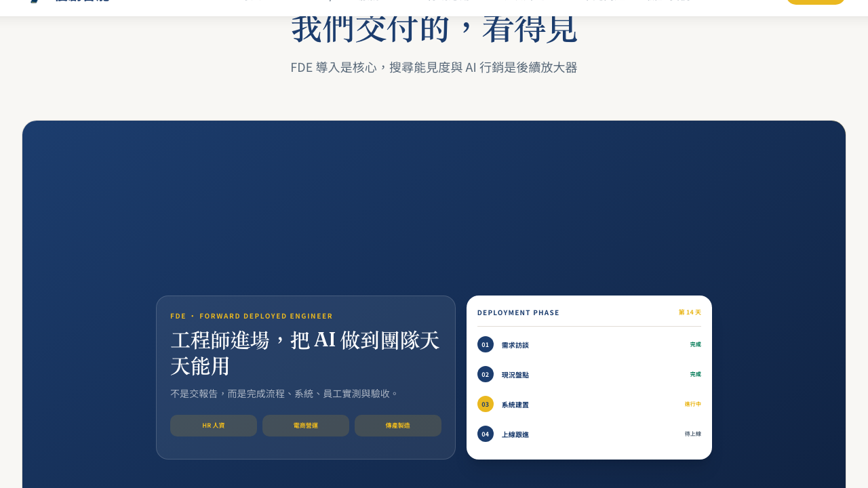Click the 待上線 status text

(693, 434)
